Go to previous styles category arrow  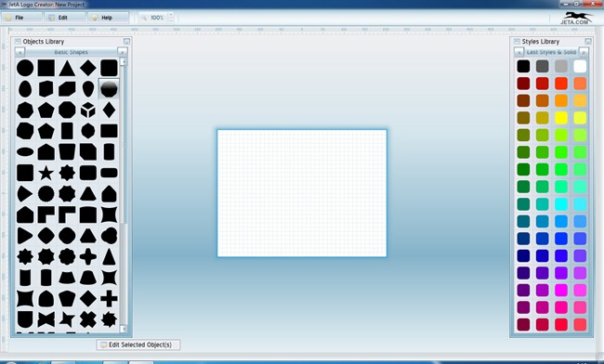(519, 52)
